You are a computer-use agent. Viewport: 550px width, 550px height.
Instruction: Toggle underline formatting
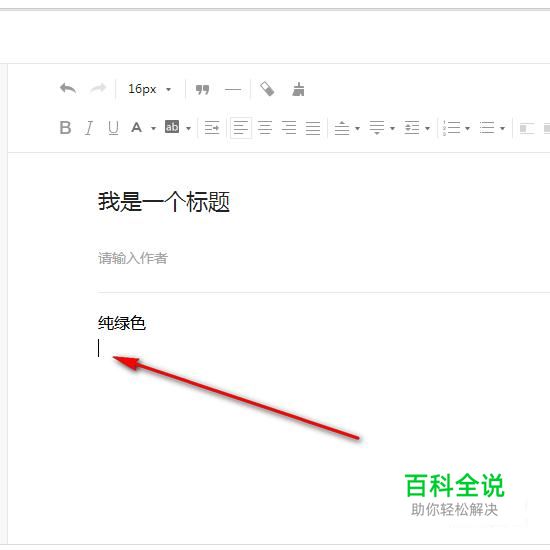113,128
